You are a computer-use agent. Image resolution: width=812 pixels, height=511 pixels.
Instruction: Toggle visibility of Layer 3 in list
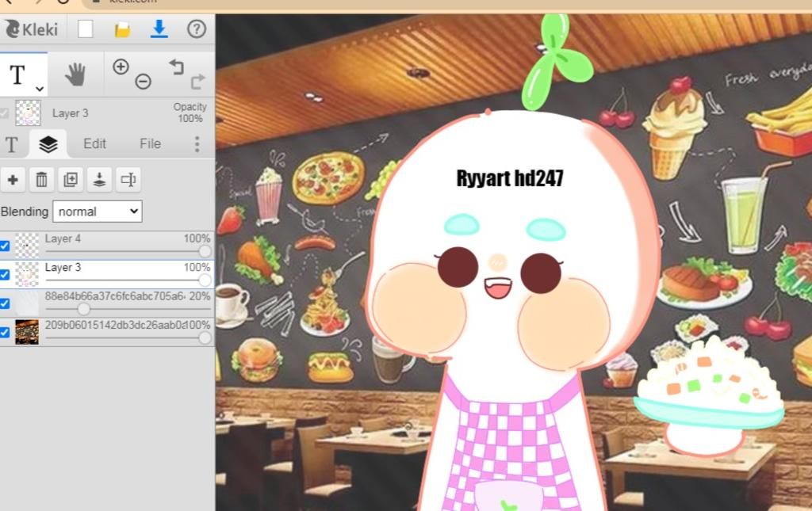point(5,275)
